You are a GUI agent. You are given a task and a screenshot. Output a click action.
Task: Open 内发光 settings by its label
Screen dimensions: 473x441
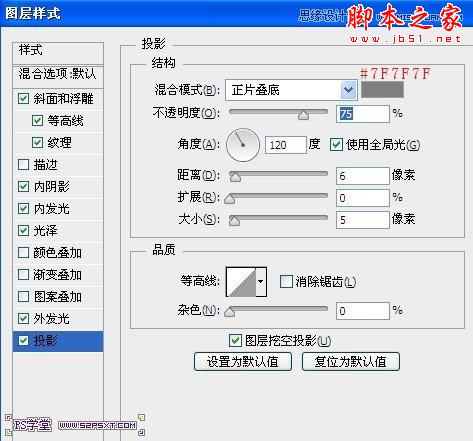[x=51, y=209]
